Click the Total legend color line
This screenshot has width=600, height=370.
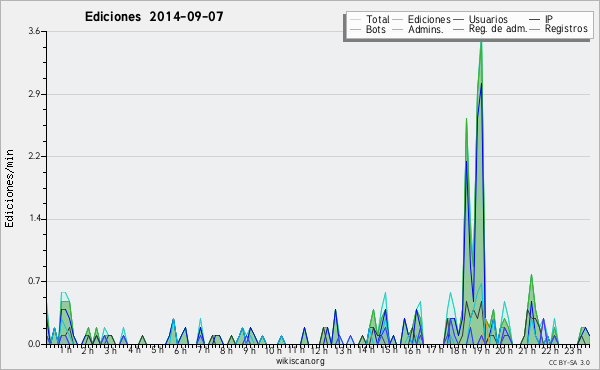tap(355, 20)
